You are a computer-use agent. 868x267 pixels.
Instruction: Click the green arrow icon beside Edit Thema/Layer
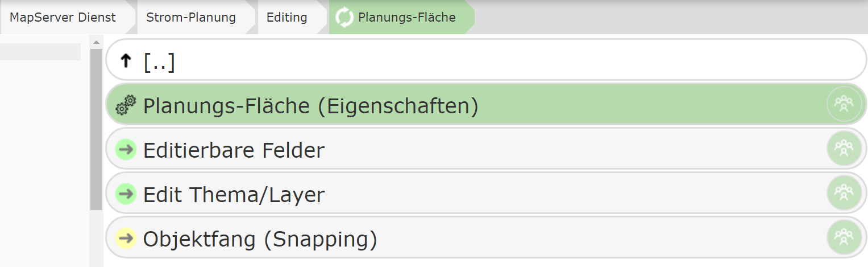[126, 194]
